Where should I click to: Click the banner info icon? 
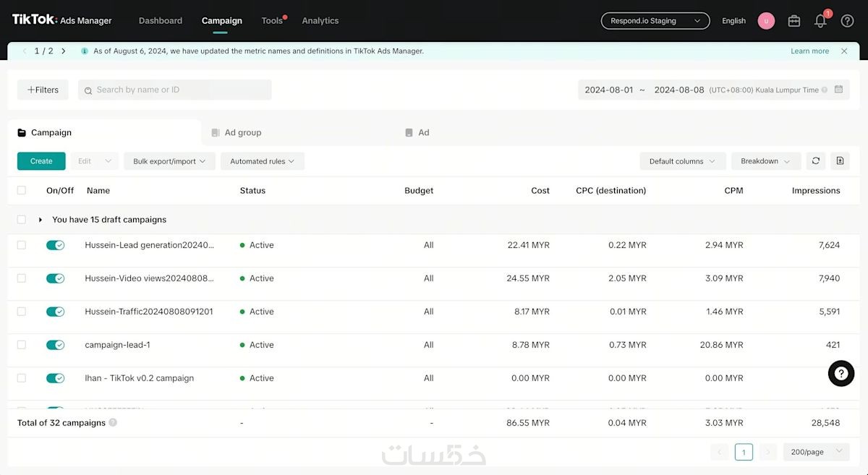[85, 51]
